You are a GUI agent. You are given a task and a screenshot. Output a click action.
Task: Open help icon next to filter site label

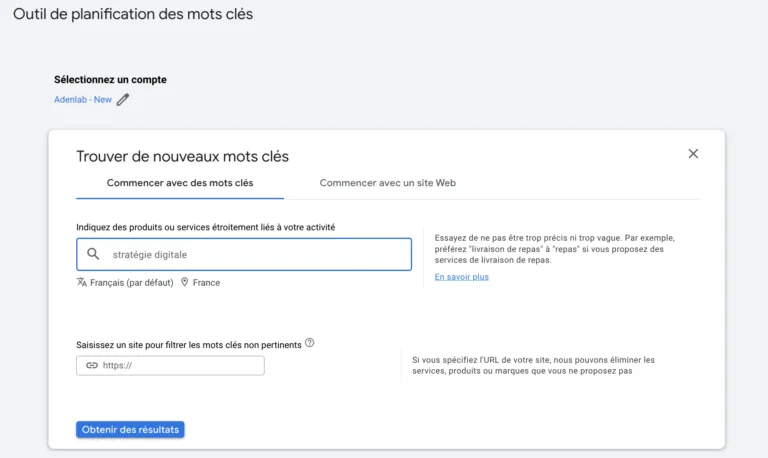(310, 343)
